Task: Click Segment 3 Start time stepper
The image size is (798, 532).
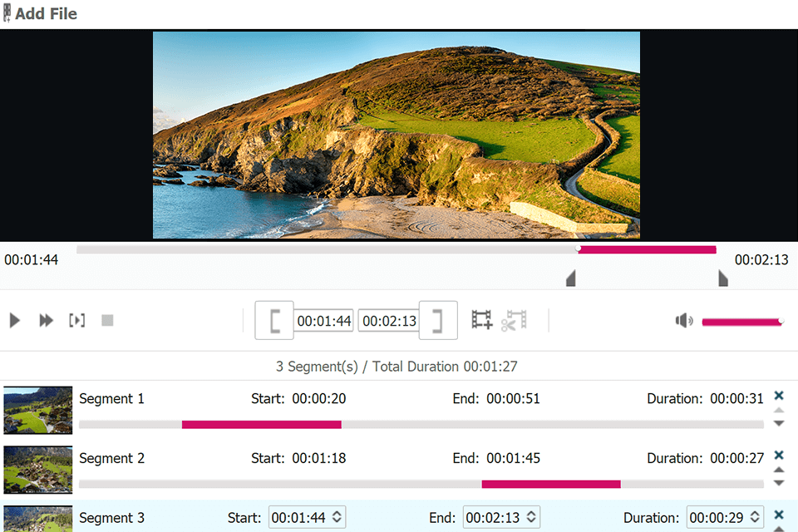Action: pyautogui.click(x=337, y=518)
